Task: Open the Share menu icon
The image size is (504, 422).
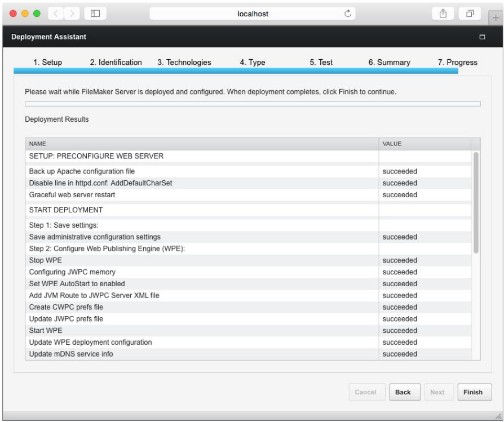Action: 443,14
